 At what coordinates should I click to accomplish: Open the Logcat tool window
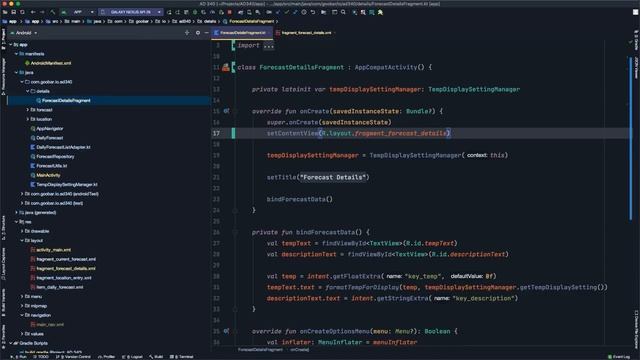[132, 357]
